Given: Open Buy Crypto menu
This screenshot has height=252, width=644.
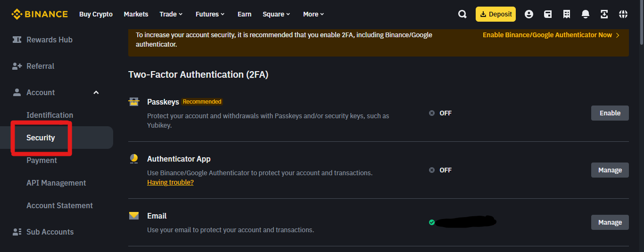Looking at the screenshot, I should pyautogui.click(x=96, y=14).
